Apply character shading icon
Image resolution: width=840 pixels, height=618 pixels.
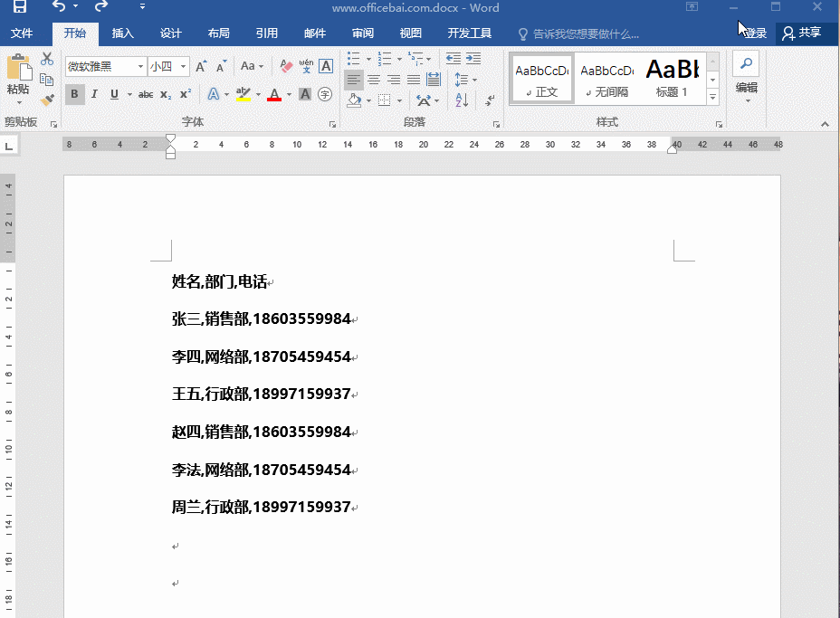[305, 95]
